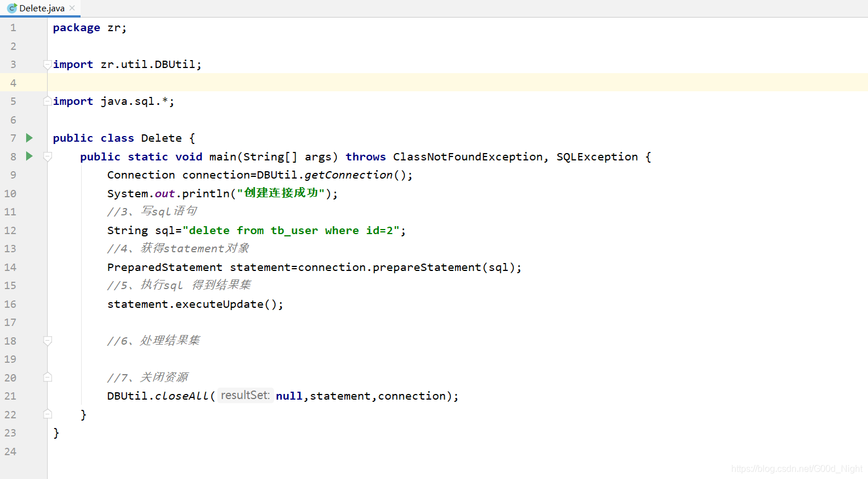Click the 'package zr;' statement
The width and height of the screenshot is (868, 479).
click(x=90, y=28)
